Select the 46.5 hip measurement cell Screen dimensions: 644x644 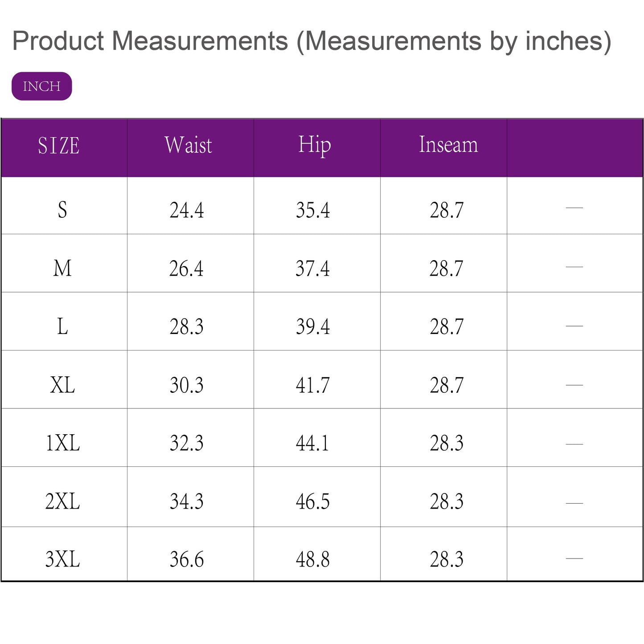pos(313,501)
